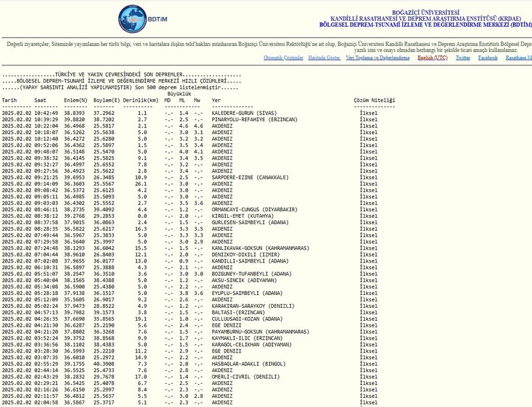
Task: Click the Boğaziçi Üniversitesi heading
Action: [x=426, y=13]
